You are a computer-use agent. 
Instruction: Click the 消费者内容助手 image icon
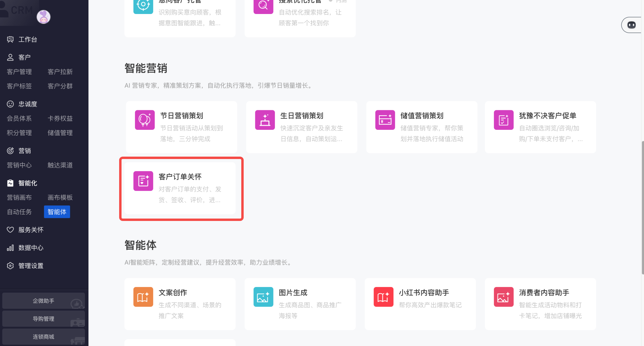pos(503,297)
